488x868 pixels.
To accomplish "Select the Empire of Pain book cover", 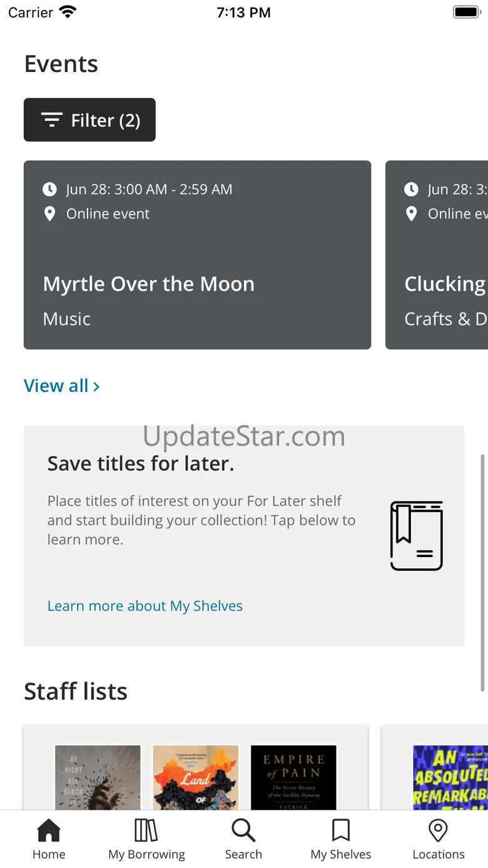I will click(293, 777).
